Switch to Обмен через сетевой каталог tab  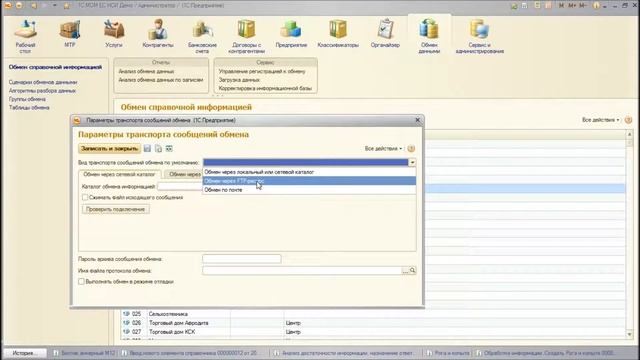point(119,174)
